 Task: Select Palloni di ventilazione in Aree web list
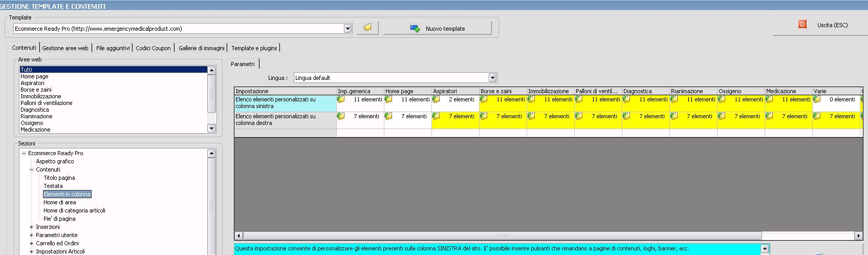113,103
